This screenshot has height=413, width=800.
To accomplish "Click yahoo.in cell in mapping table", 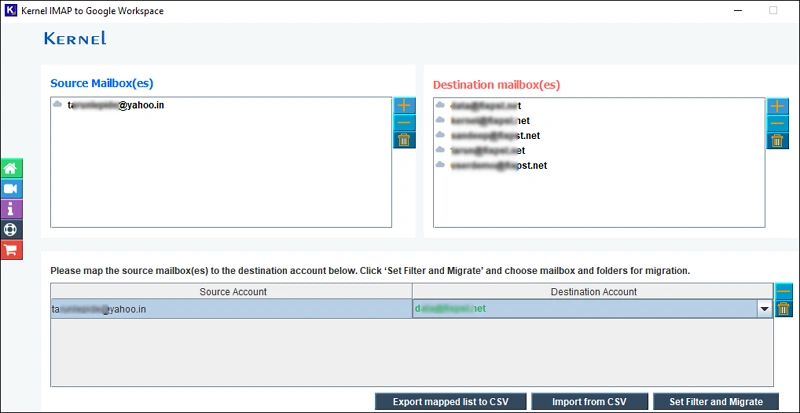I will 232,309.
